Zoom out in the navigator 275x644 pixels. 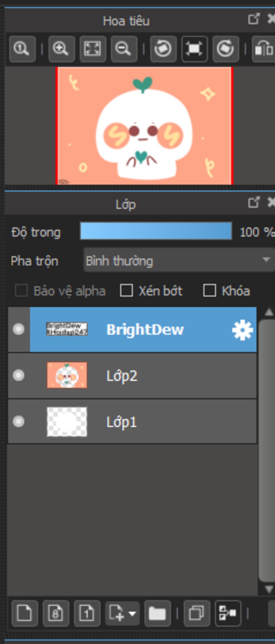click(x=124, y=49)
